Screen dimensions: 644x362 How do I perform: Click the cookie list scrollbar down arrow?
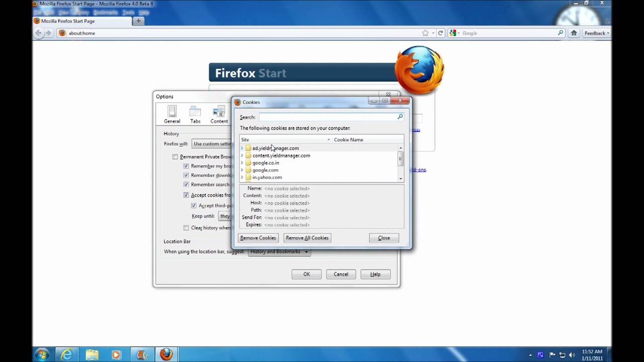pos(400,178)
